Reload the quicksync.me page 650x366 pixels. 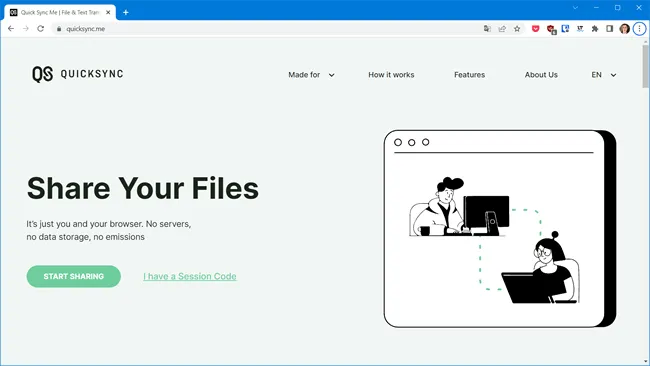point(40,29)
